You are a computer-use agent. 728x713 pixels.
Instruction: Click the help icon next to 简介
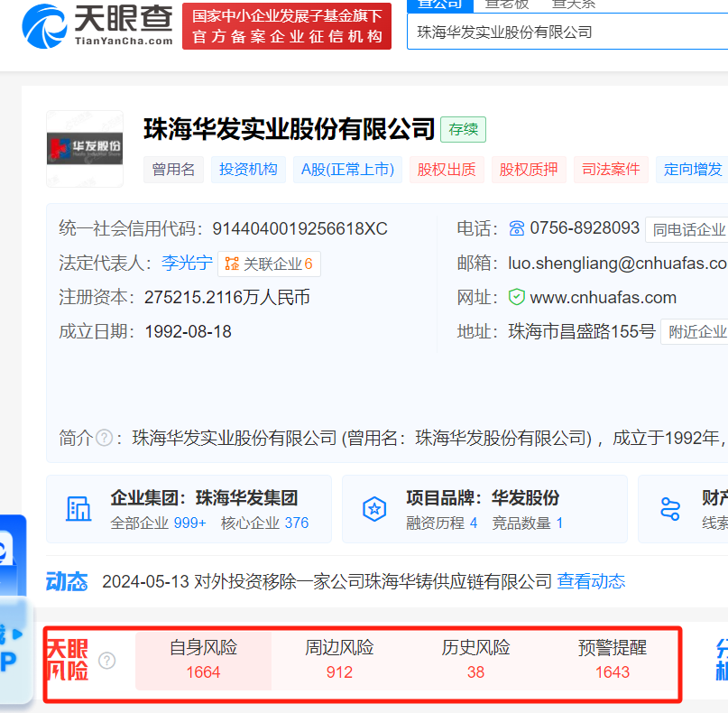(105, 438)
